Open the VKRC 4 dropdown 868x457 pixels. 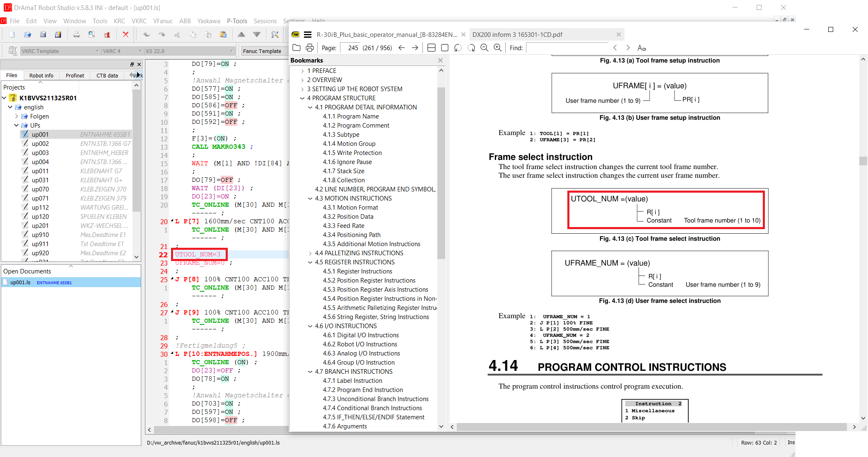122,51
